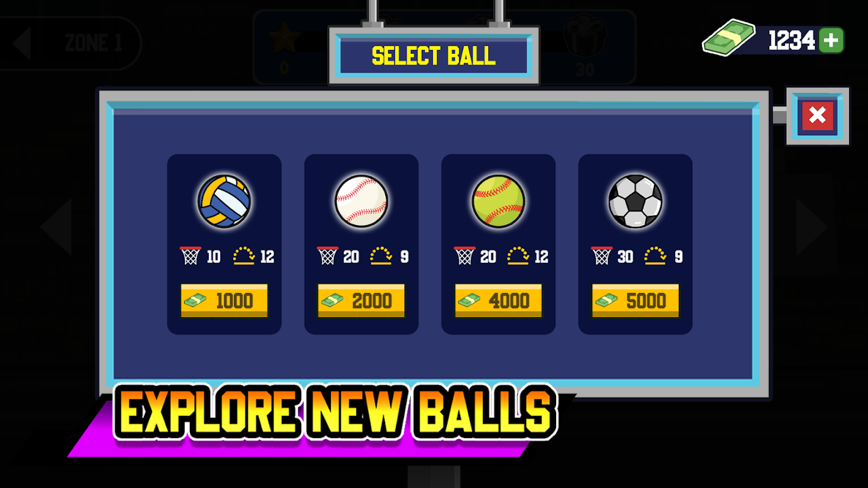Click the dimmed left arrow navigation
The width and height of the screenshot is (868, 488).
(56, 226)
